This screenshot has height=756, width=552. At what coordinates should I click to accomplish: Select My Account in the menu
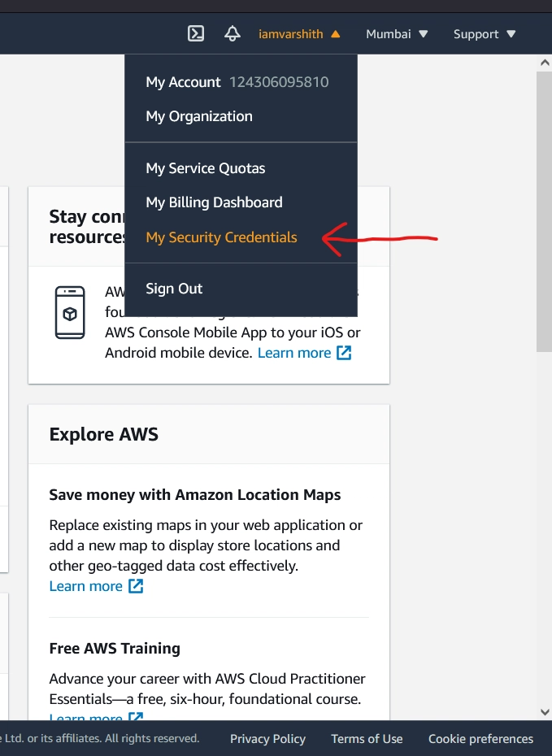tap(183, 82)
